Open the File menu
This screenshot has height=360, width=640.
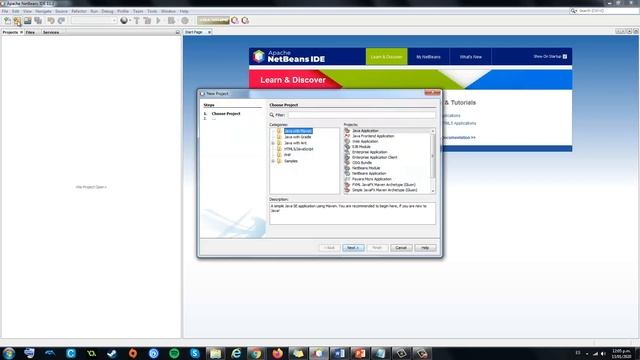5,11
